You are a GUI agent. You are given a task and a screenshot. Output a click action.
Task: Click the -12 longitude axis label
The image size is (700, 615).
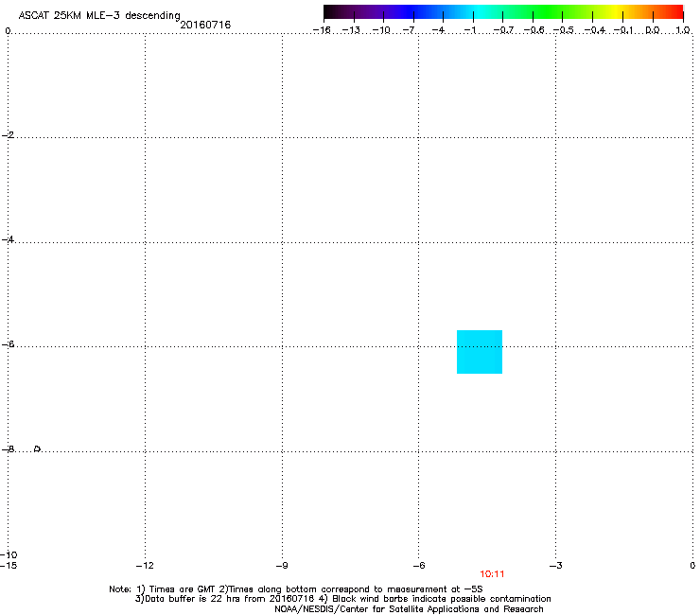[x=145, y=566]
